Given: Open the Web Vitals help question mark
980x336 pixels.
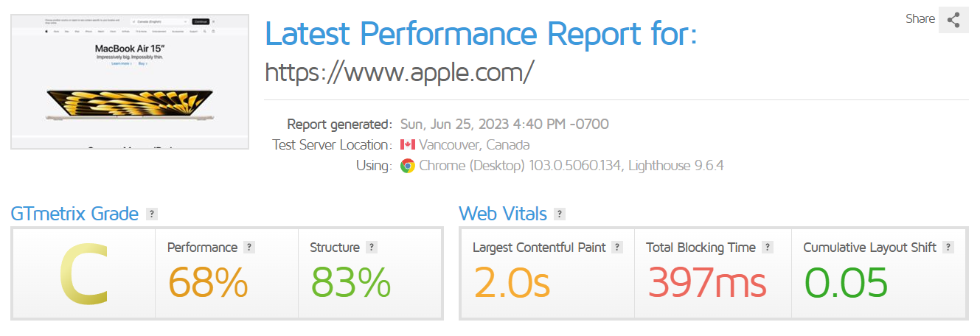Looking at the screenshot, I should click(x=560, y=214).
